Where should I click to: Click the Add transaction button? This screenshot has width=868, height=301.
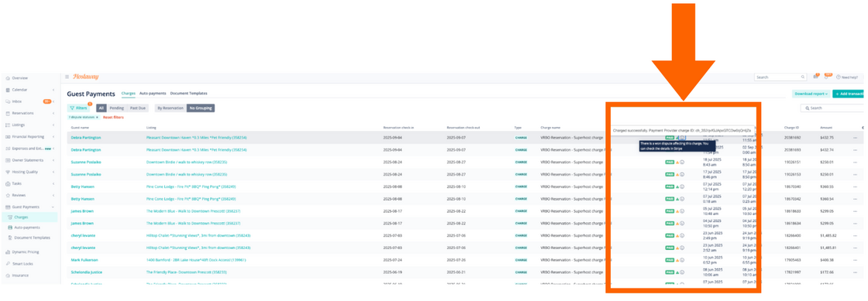tap(849, 94)
